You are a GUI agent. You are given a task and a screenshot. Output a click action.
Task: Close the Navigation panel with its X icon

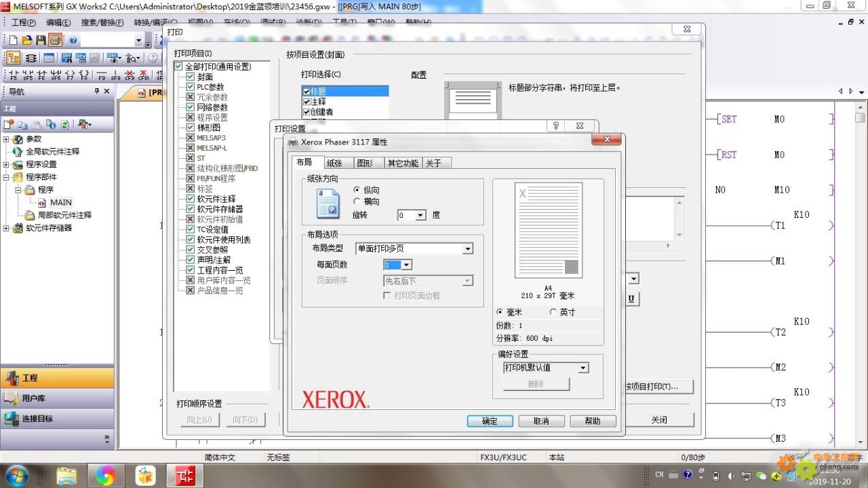tap(107, 92)
